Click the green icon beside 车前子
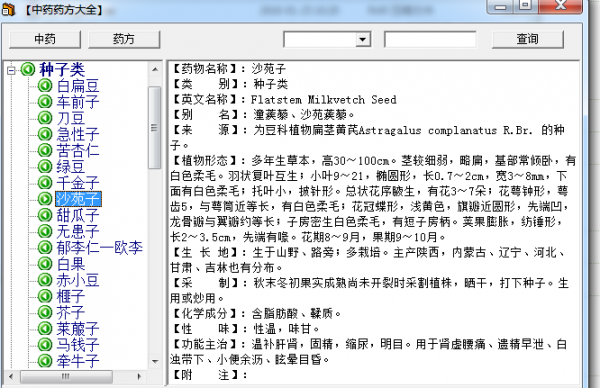The image size is (600, 388). coord(45,102)
